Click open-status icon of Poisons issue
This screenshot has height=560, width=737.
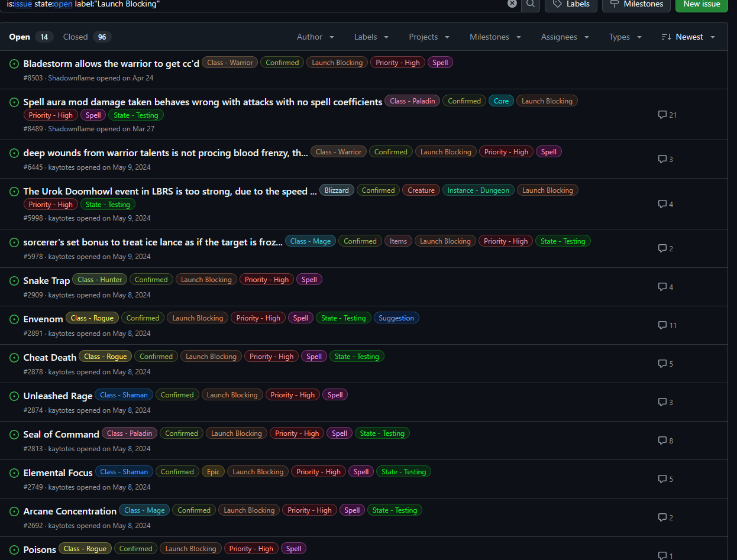(x=14, y=549)
